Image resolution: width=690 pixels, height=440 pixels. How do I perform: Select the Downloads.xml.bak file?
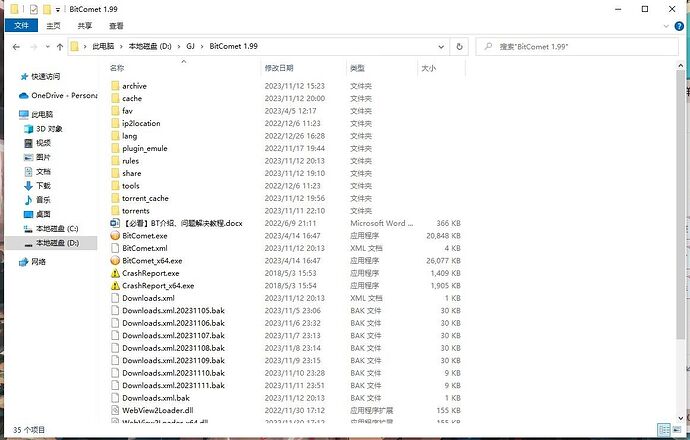coord(286,398)
